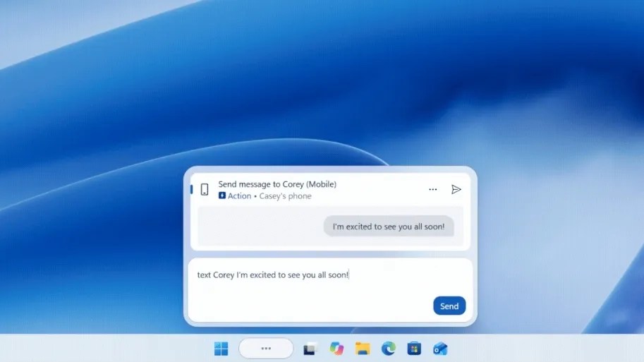Click the I'm excited message bubble

pos(389,227)
